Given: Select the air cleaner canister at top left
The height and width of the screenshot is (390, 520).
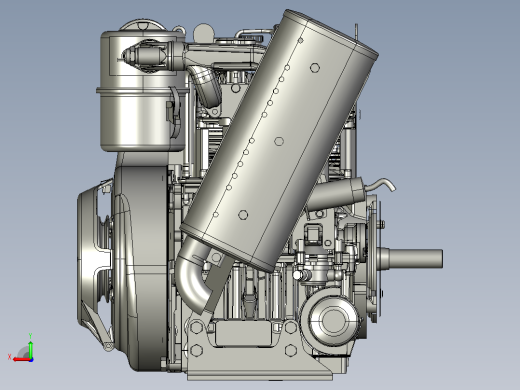Looking at the screenshot, I should 142,91.
